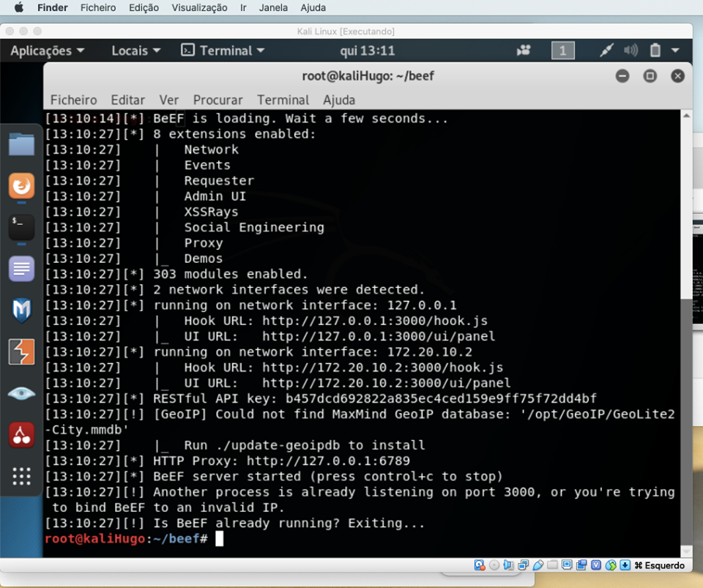Click the terminal scrollbar down arrow

[687, 551]
